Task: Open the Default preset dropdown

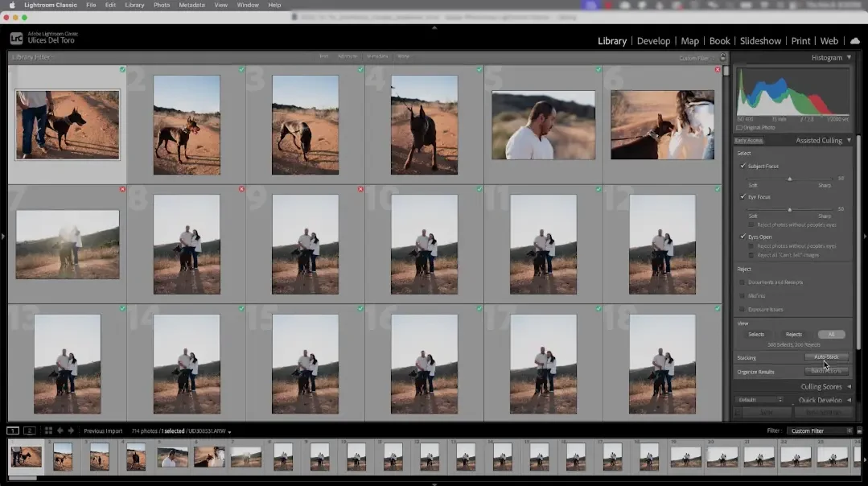Action: point(759,400)
